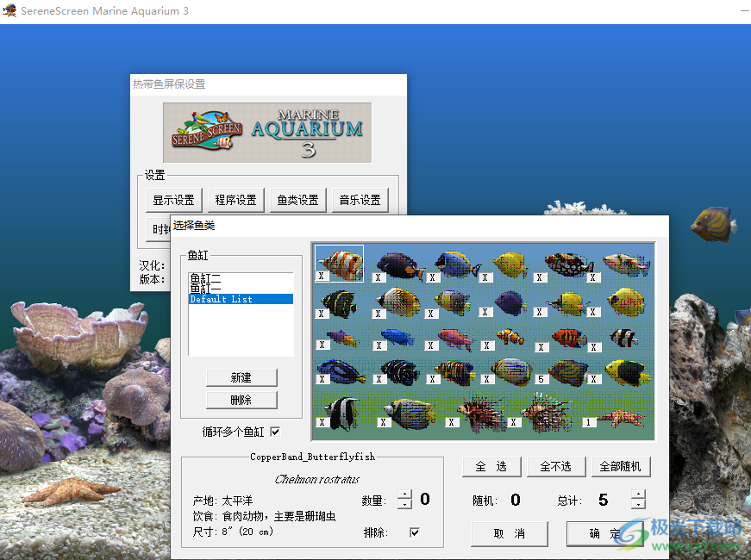The height and width of the screenshot is (560, 751).
Task: Select the orange-and-white clownfish
Action: [510, 337]
